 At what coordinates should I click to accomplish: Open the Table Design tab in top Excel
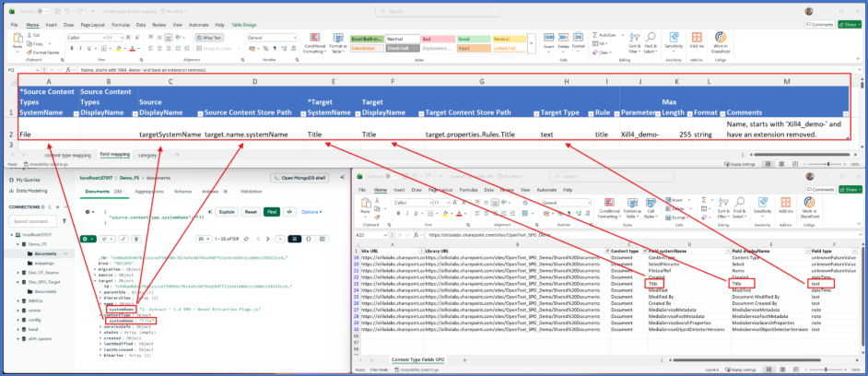point(244,25)
